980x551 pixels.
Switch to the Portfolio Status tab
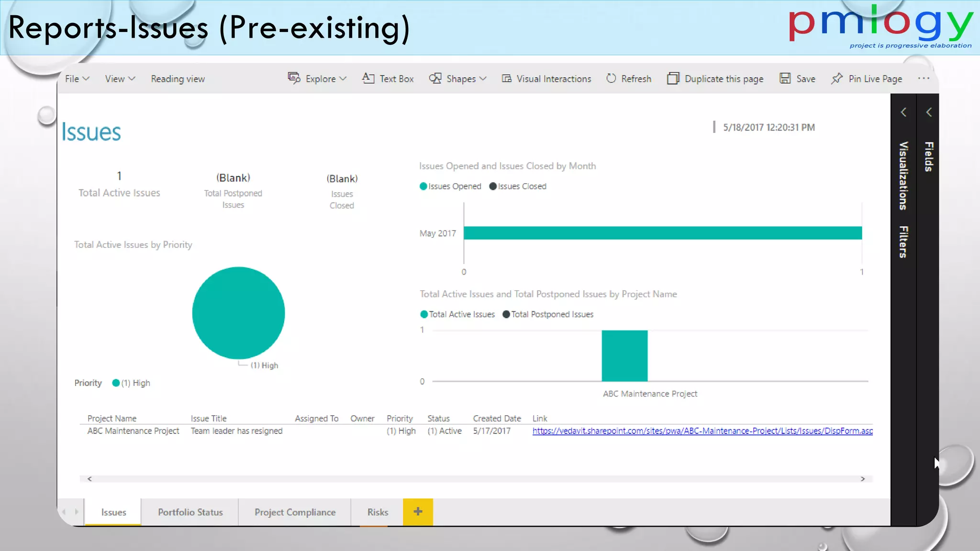[x=190, y=512]
